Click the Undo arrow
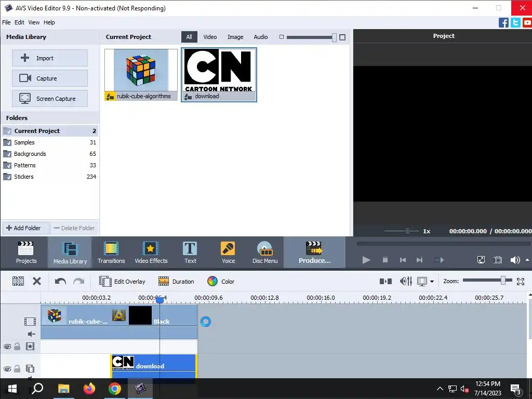The width and height of the screenshot is (532, 399). 60,281
